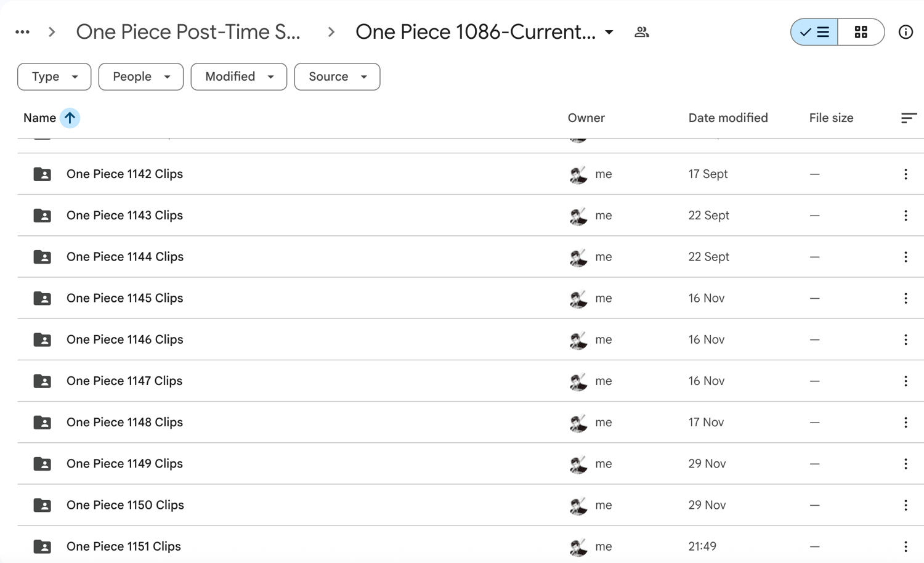Screen dimensions: 924x563
Task: Click the shared folder icon for 1144 Clips
Action: [x=42, y=257]
